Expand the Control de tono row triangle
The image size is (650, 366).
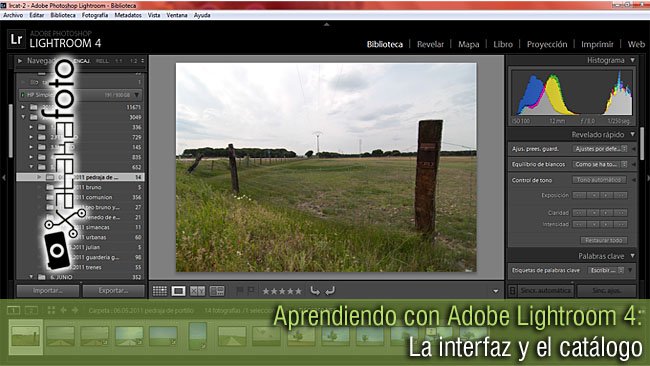tap(634, 180)
